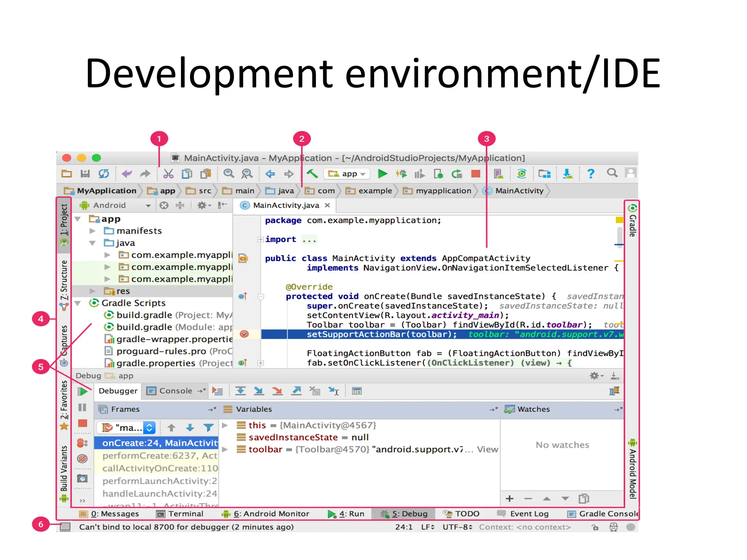Image resolution: width=747 pixels, height=560 pixels.
Task: Stop debugging with red square
Action: 83,423
